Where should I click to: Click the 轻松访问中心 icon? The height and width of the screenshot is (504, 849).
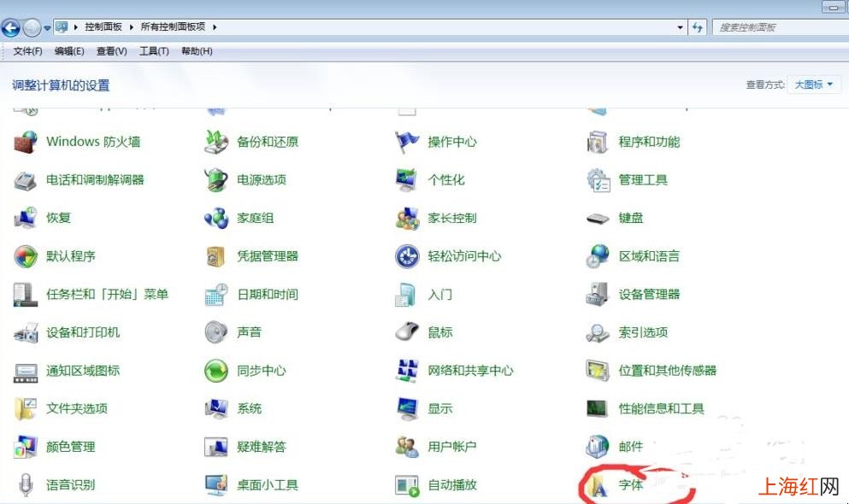[407, 256]
